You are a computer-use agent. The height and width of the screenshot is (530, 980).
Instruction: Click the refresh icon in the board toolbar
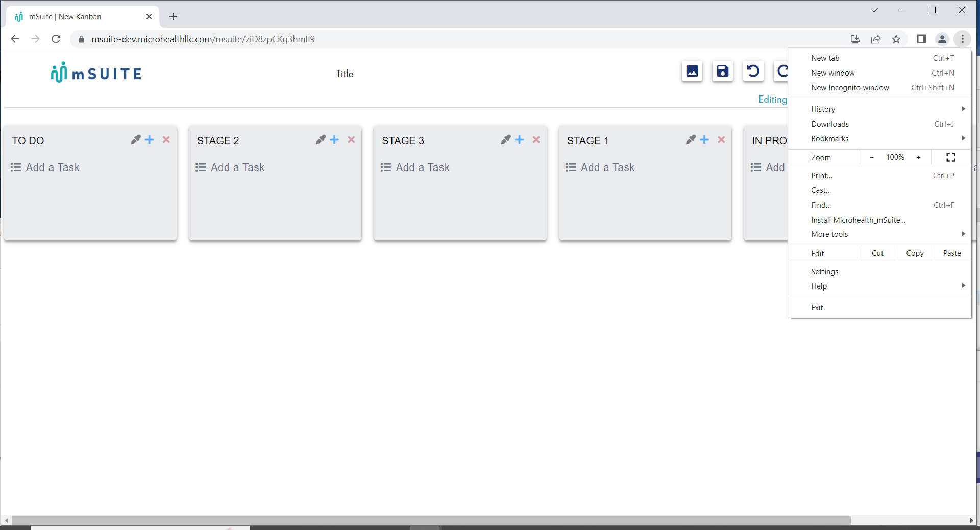tap(782, 71)
